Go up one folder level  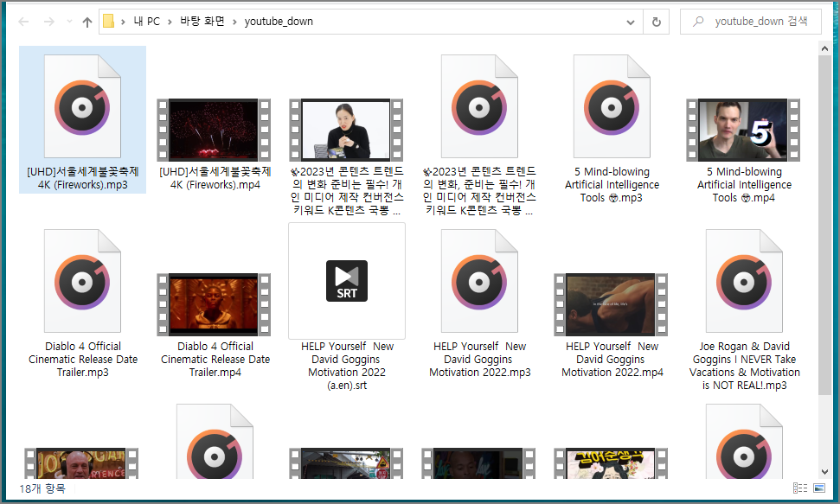click(87, 22)
